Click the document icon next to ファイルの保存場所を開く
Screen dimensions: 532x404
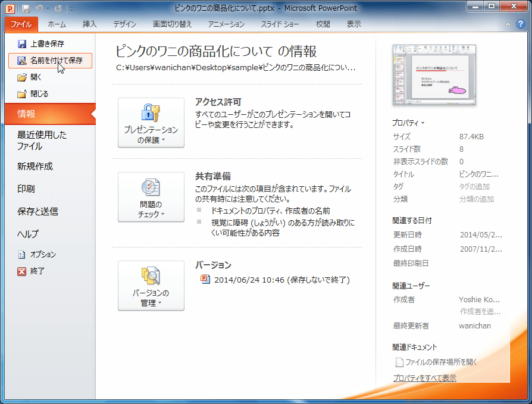pyautogui.click(x=399, y=362)
